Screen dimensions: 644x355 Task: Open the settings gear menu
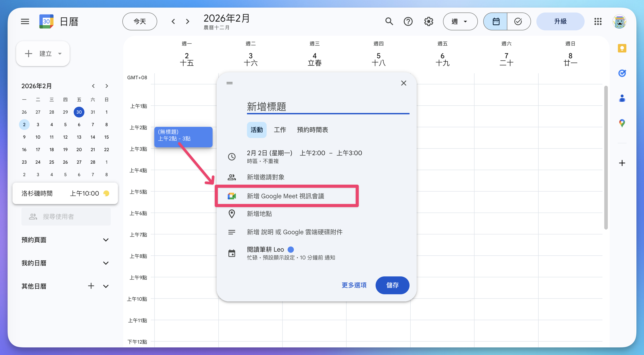click(x=429, y=21)
